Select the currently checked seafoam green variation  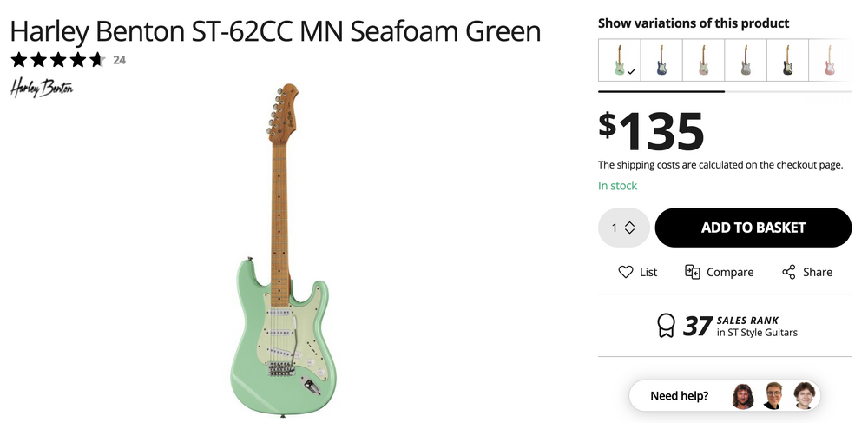[620, 61]
